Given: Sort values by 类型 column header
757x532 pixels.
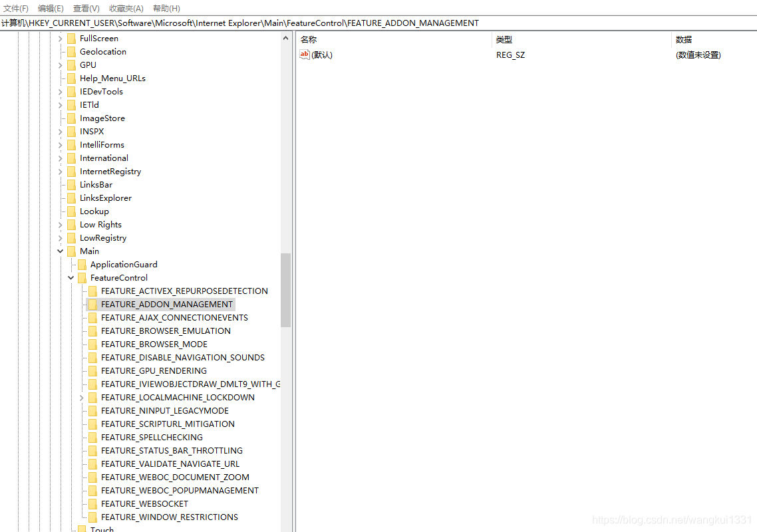Looking at the screenshot, I should [582, 40].
